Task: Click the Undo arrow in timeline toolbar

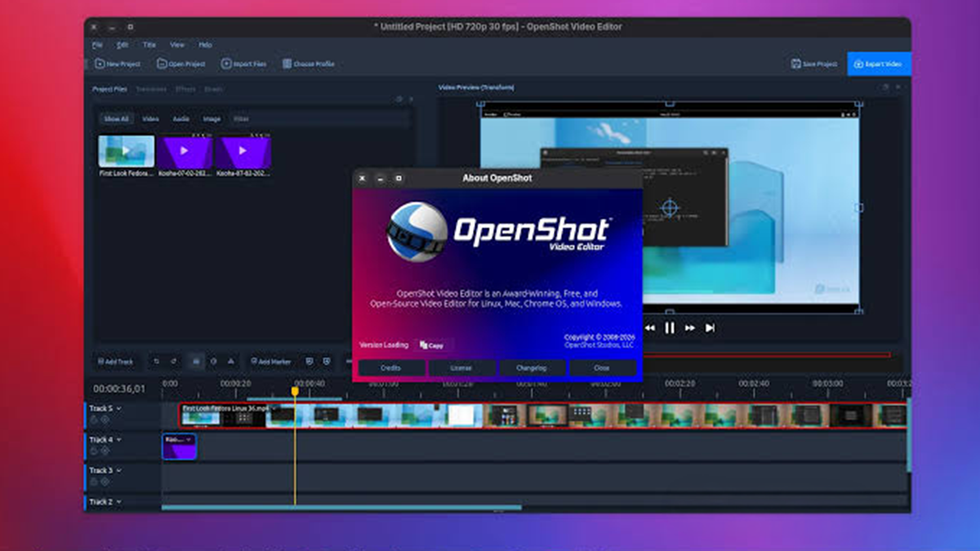Action: (156, 361)
